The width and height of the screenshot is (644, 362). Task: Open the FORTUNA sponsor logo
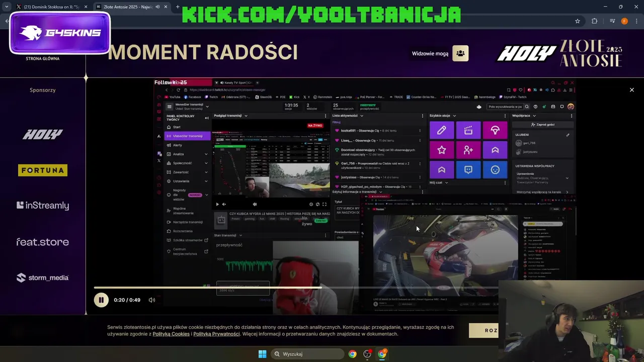[x=43, y=170]
